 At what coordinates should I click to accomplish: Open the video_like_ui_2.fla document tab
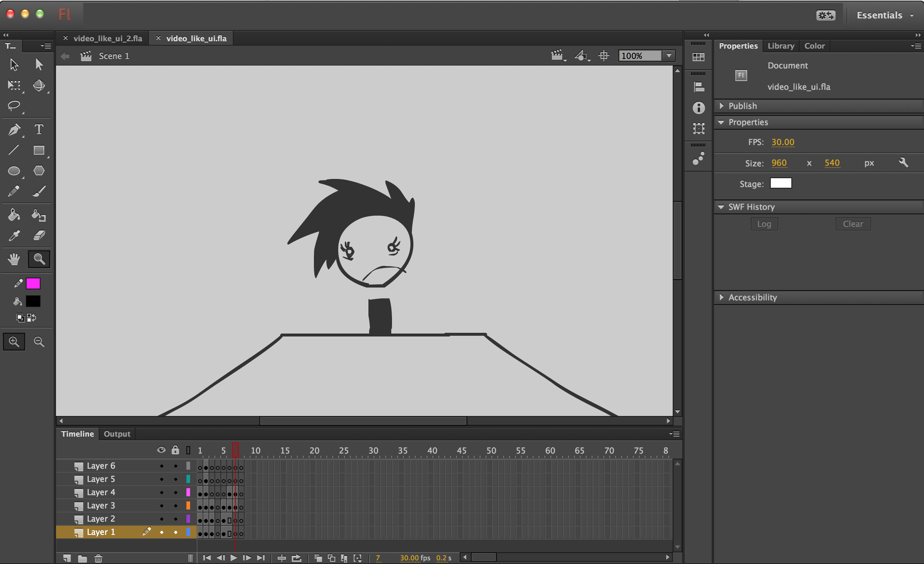[x=108, y=38]
